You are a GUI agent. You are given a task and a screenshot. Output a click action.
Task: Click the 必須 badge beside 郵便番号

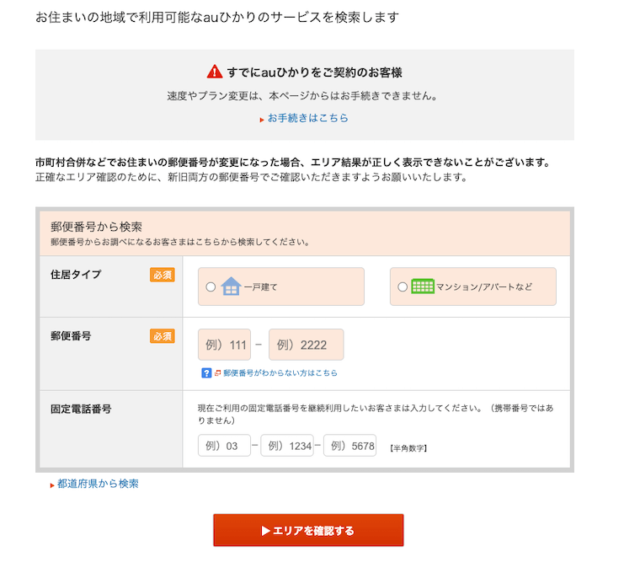[x=162, y=336]
